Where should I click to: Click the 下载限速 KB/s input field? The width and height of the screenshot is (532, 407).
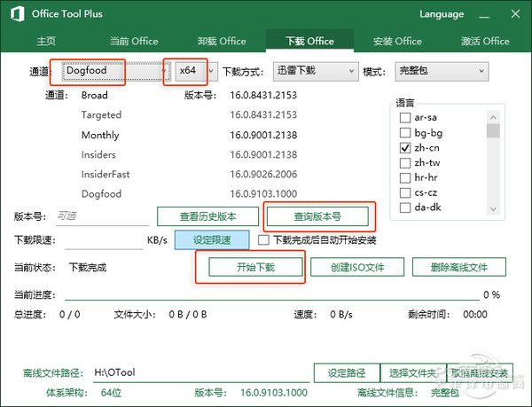pyautogui.click(x=104, y=240)
